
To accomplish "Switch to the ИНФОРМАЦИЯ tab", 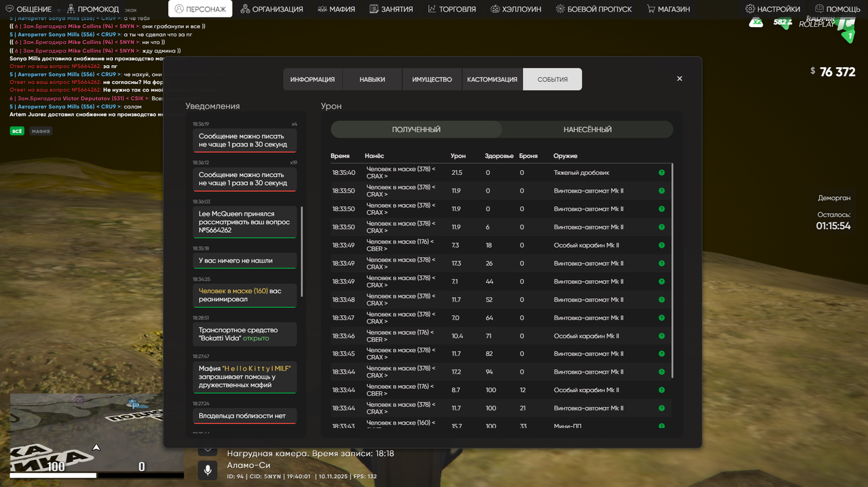I will coord(312,79).
